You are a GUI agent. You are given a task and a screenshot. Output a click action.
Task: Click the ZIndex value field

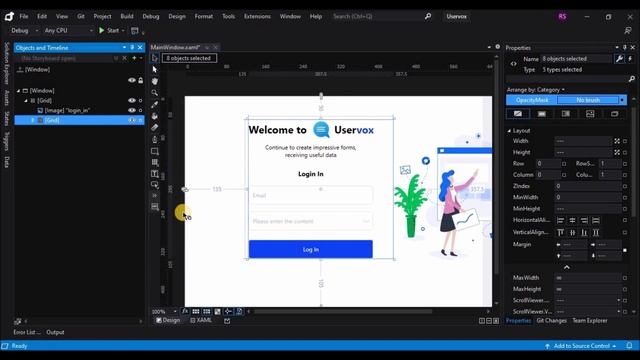(588, 186)
